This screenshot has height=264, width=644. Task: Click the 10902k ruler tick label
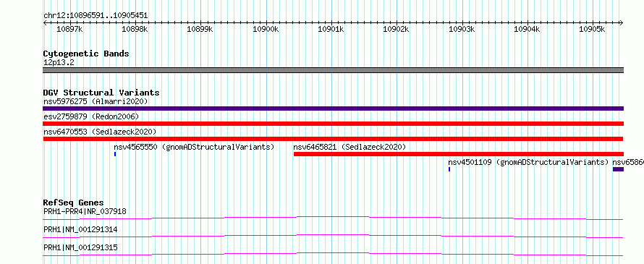[x=396, y=29]
